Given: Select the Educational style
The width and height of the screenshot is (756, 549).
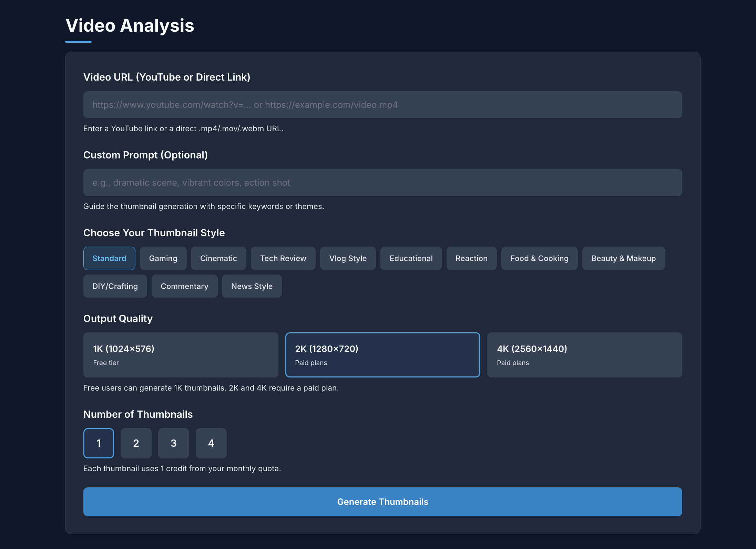Looking at the screenshot, I should (x=411, y=258).
